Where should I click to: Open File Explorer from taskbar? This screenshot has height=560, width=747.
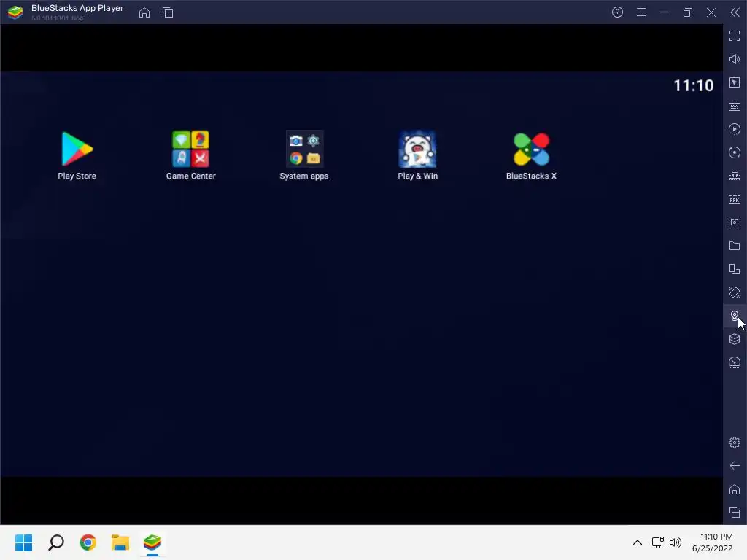pos(120,542)
